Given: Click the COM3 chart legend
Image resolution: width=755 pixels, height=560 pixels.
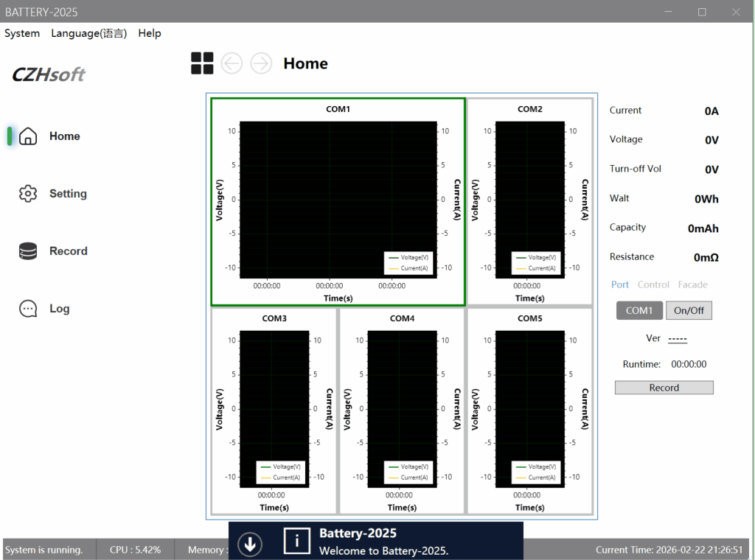Looking at the screenshot, I should pos(281,472).
